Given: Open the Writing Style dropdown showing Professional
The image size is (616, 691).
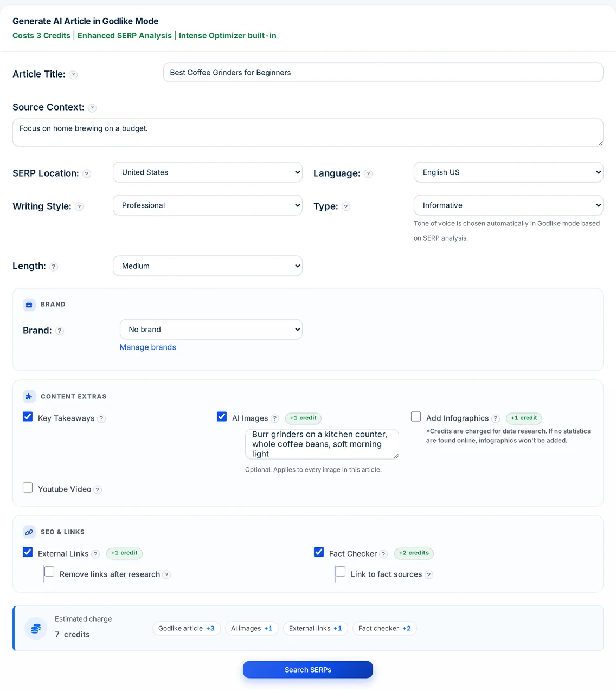Looking at the screenshot, I should coord(208,205).
